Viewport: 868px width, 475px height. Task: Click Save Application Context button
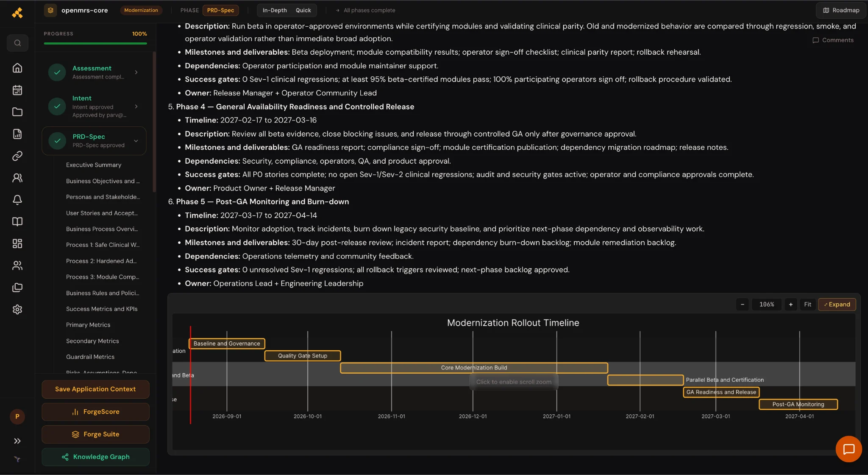(95, 389)
